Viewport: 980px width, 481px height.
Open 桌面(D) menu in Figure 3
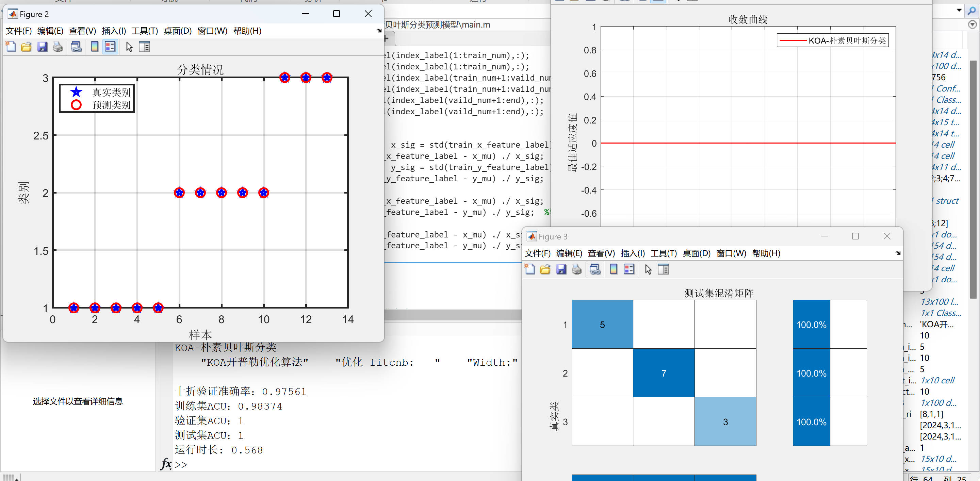pos(696,253)
